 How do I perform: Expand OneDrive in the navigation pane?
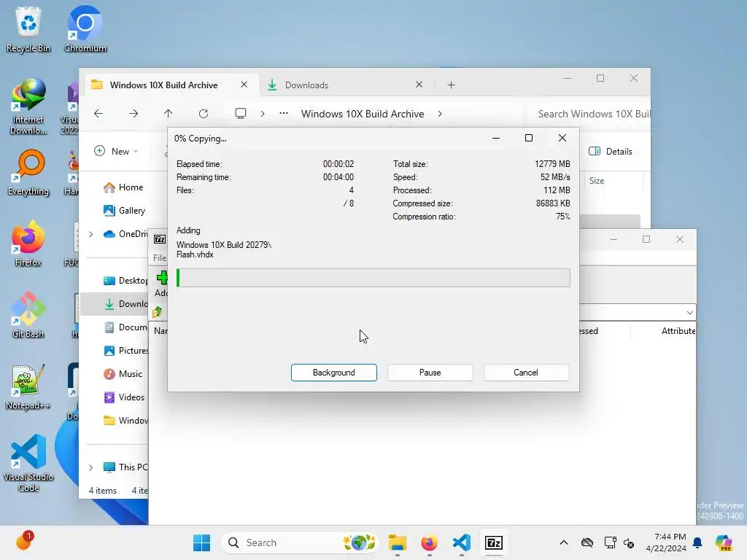point(91,234)
